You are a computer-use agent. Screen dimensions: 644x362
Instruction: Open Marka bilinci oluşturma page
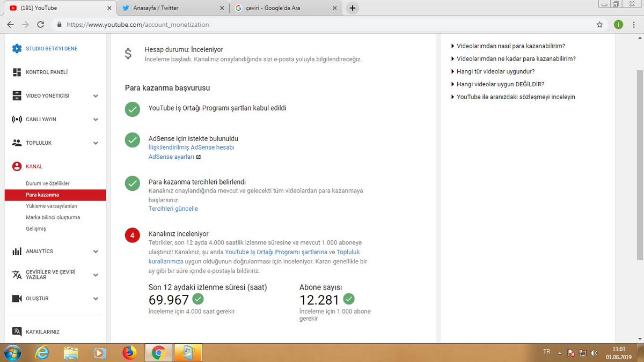click(53, 217)
